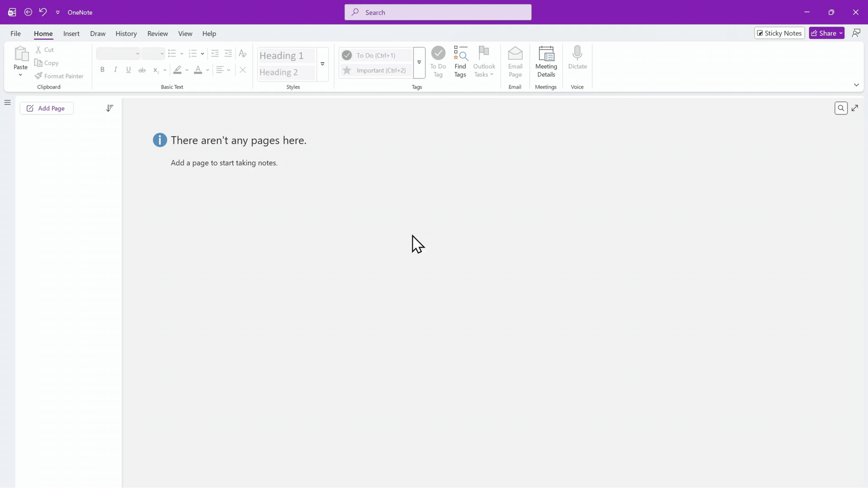Expand the bullet library dropdown arrow

[182, 54]
